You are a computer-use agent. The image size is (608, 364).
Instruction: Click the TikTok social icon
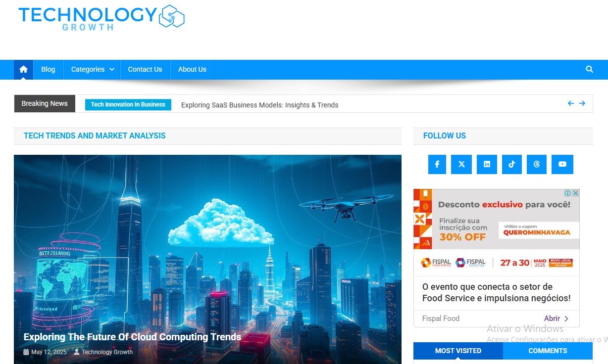coord(511,164)
